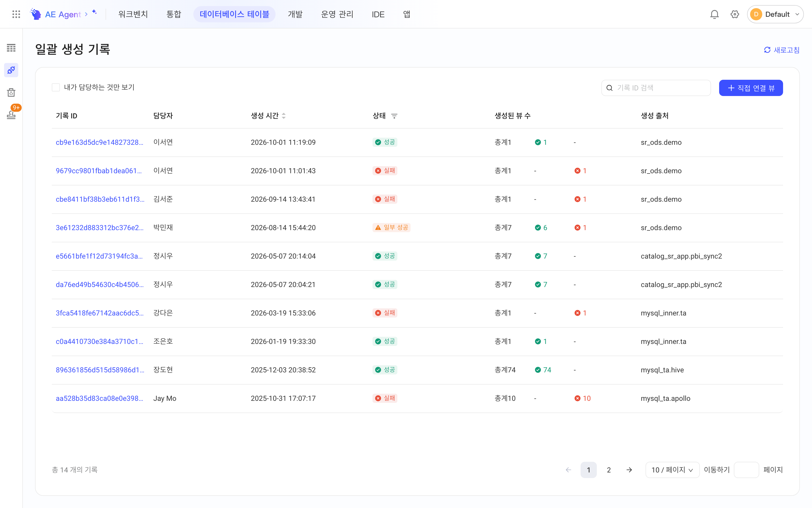Open record 9679cc9801fbab1dea061...
Viewport: 812px width, 508px height.
99,171
